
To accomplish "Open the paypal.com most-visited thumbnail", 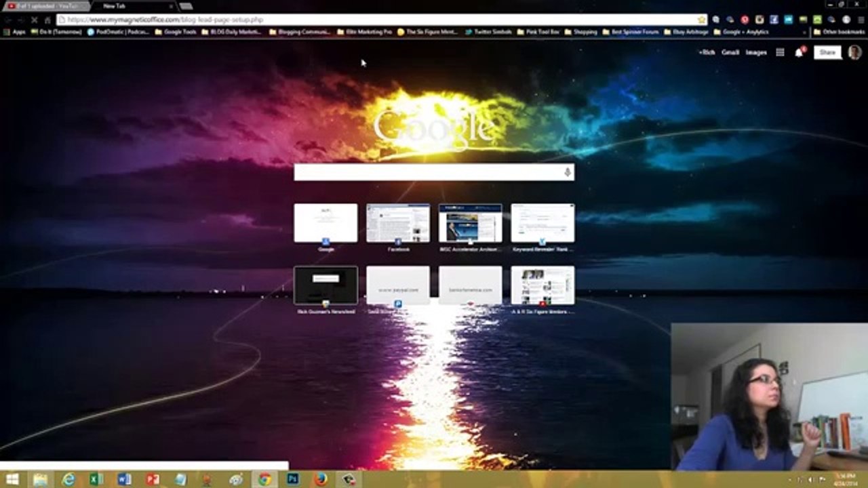I will 398,285.
